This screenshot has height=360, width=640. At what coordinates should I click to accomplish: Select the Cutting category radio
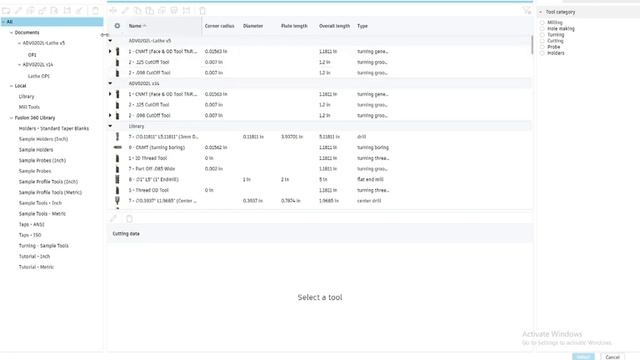point(542,41)
